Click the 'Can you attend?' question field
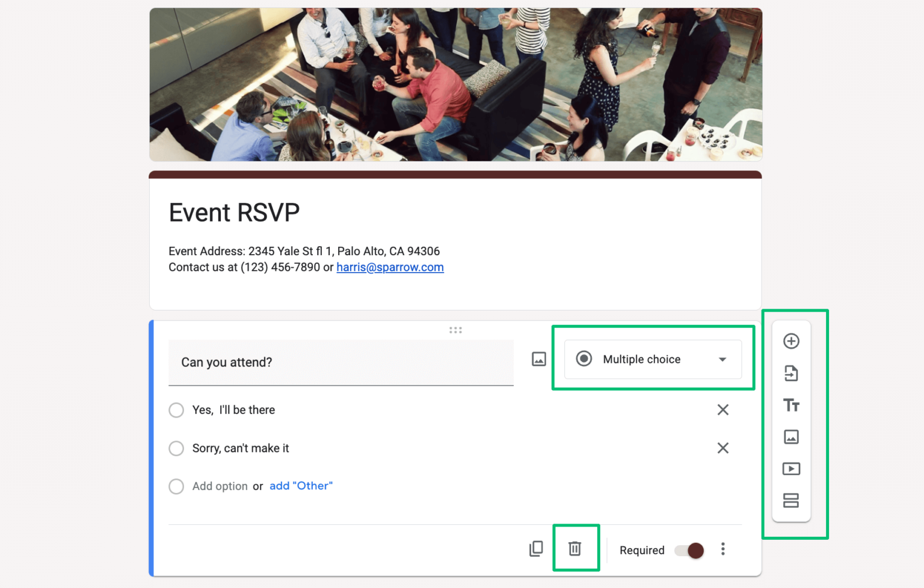The width and height of the screenshot is (924, 588). pos(340,362)
